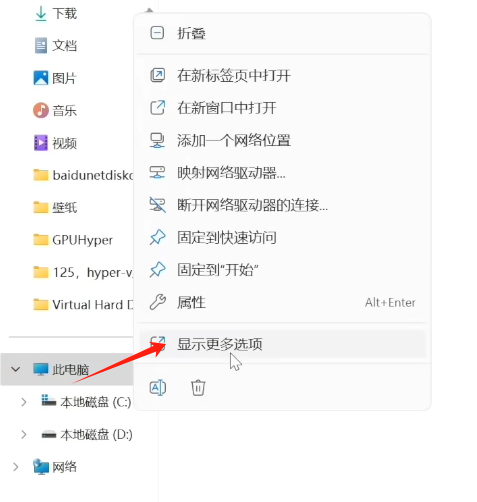Open the 壁纸 folder in sidebar
The height and width of the screenshot is (502, 477).
coord(55,208)
